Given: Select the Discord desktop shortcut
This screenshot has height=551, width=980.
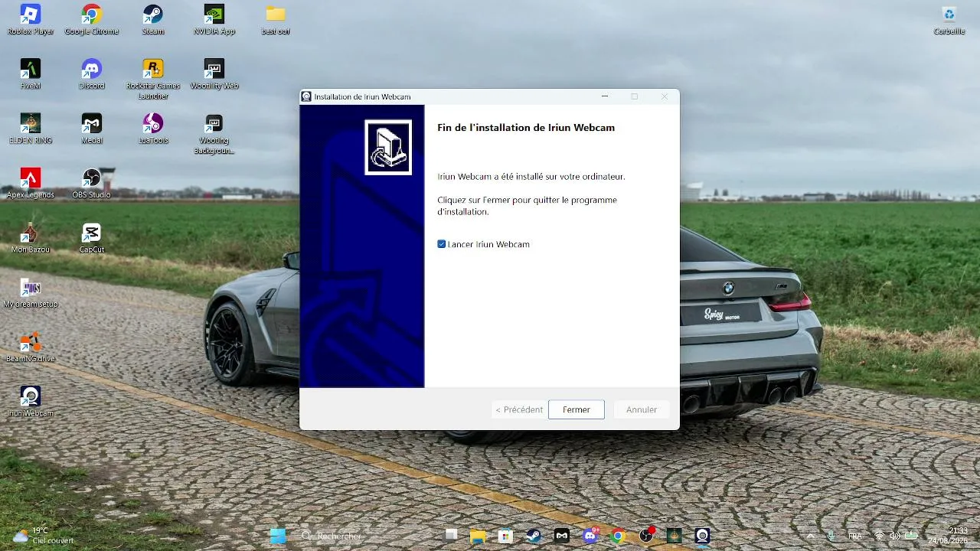Looking at the screenshot, I should pyautogui.click(x=92, y=74).
